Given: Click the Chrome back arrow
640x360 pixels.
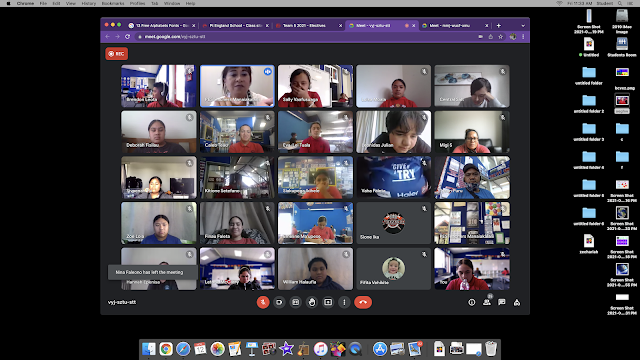Looking at the screenshot, I should click(x=108, y=36).
